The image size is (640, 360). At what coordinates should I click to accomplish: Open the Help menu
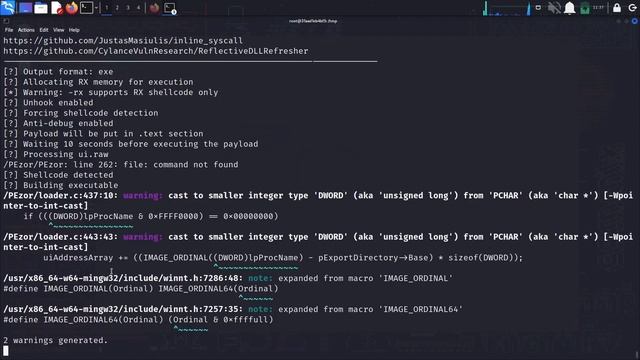click(74, 30)
